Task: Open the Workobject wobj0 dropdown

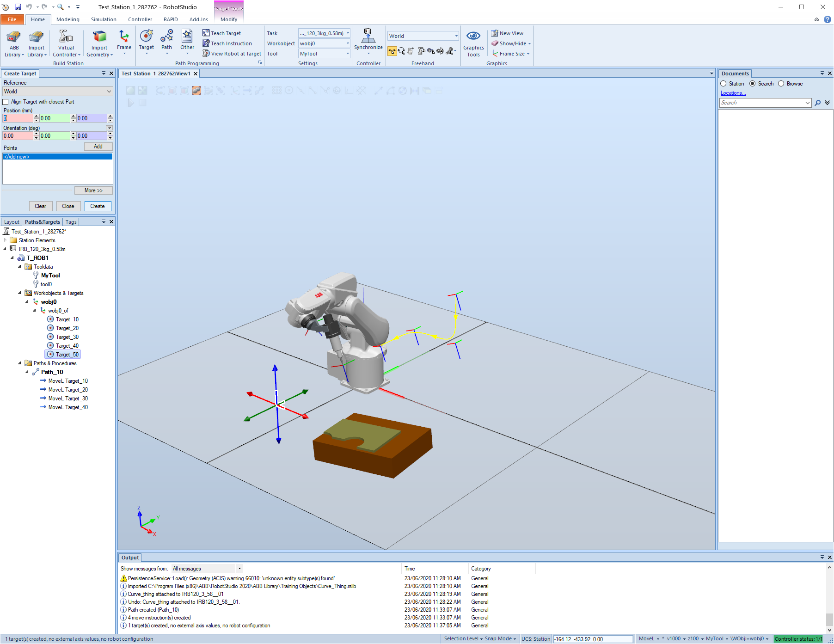Action: (324, 43)
